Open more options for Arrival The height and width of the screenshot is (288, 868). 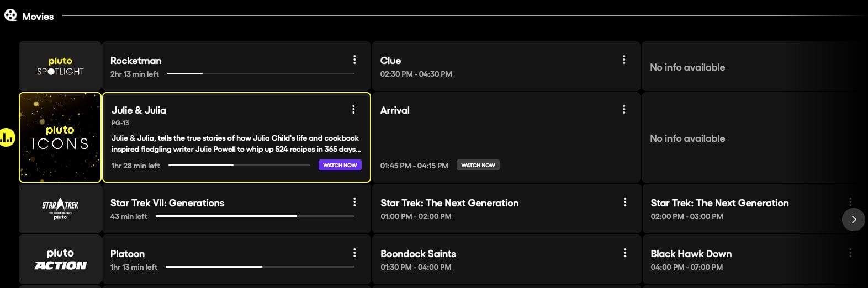click(624, 109)
